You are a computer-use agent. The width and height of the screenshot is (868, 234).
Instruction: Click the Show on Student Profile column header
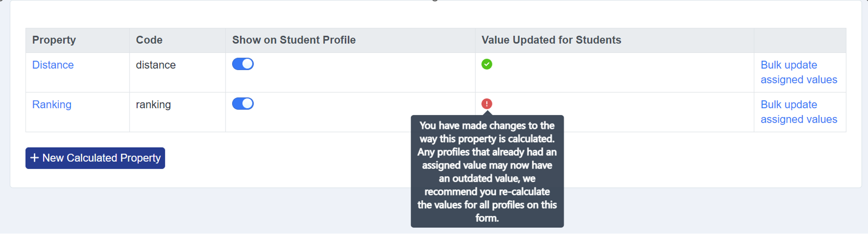tap(294, 40)
